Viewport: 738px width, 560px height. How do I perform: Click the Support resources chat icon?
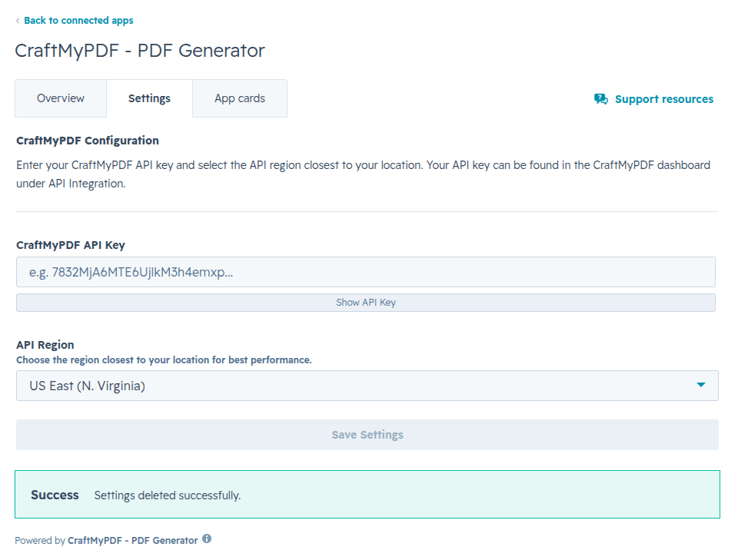pyautogui.click(x=601, y=99)
